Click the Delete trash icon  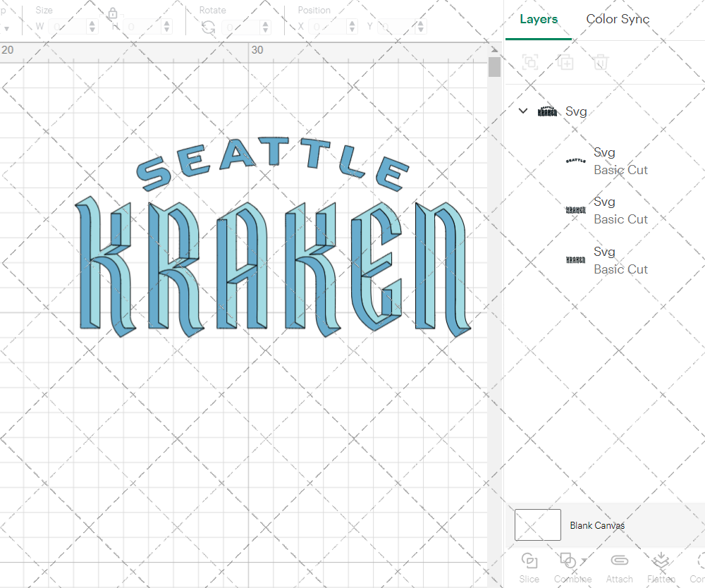click(x=600, y=61)
